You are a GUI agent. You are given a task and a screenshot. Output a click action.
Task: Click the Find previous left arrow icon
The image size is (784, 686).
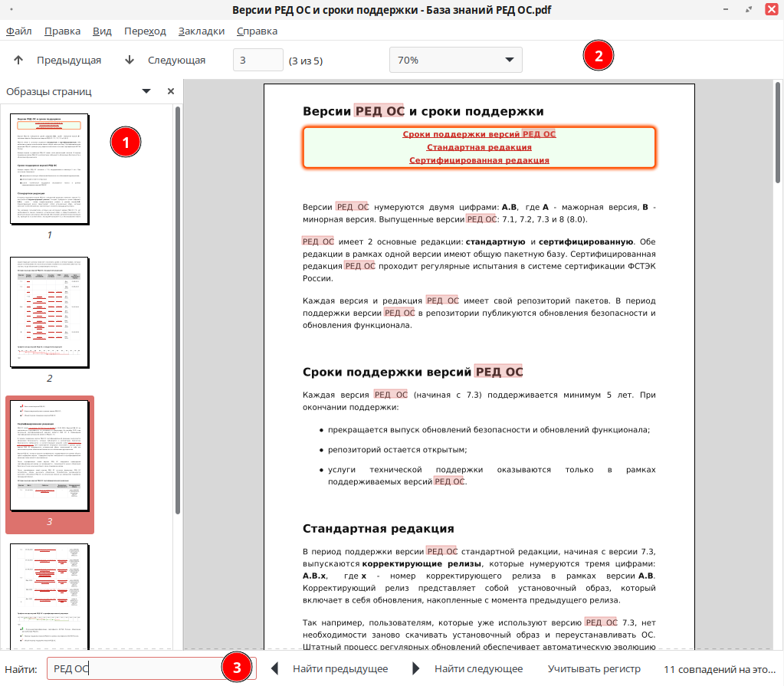coord(275,669)
